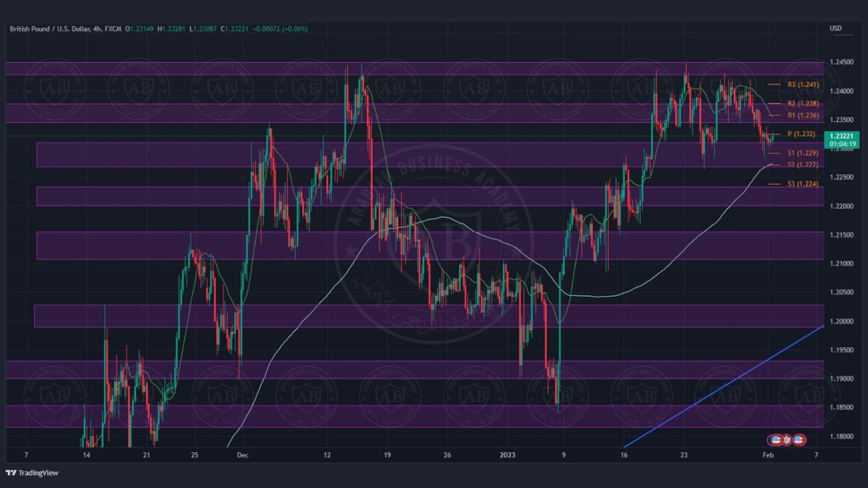This screenshot has width=868, height=488.
Task: Click the Feb label on time axis
Action: coord(768,455)
